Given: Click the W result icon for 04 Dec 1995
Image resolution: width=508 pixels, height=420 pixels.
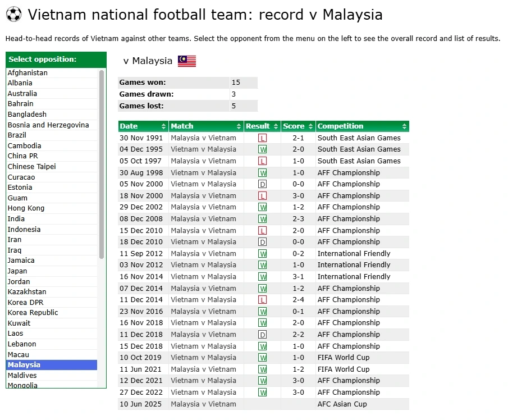Looking at the screenshot, I should 263,149.
